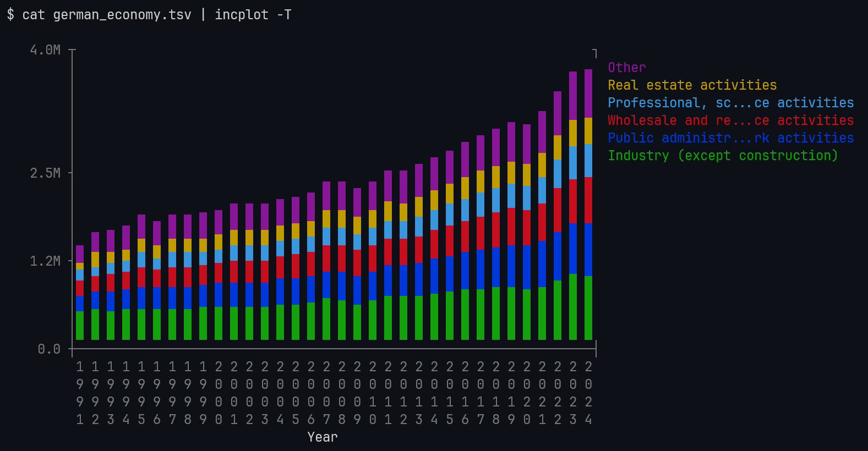Select the 'incplot' command word
Screen dimensions: 868x451
point(242,15)
